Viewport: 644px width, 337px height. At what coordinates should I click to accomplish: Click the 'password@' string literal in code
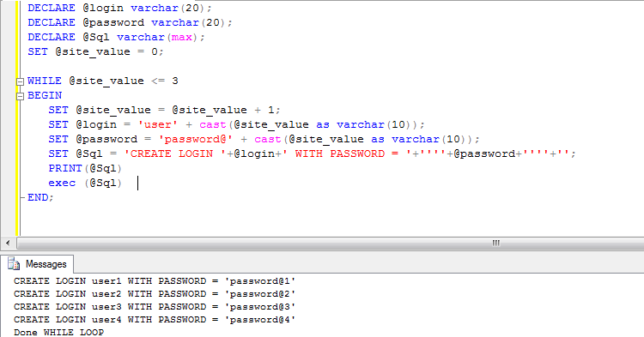(x=196, y=140)
